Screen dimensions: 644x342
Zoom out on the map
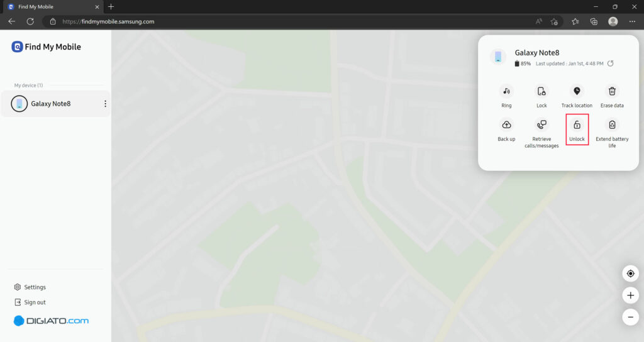click(630, 317)
